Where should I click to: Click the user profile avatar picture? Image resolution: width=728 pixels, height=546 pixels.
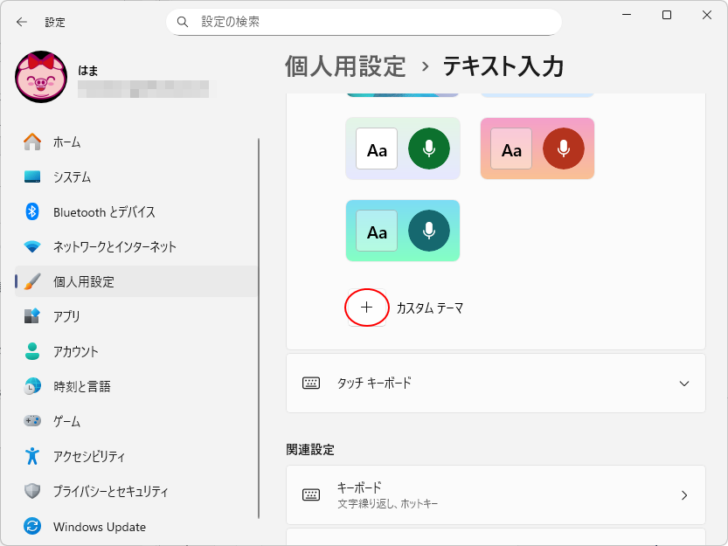pos(41,78)
